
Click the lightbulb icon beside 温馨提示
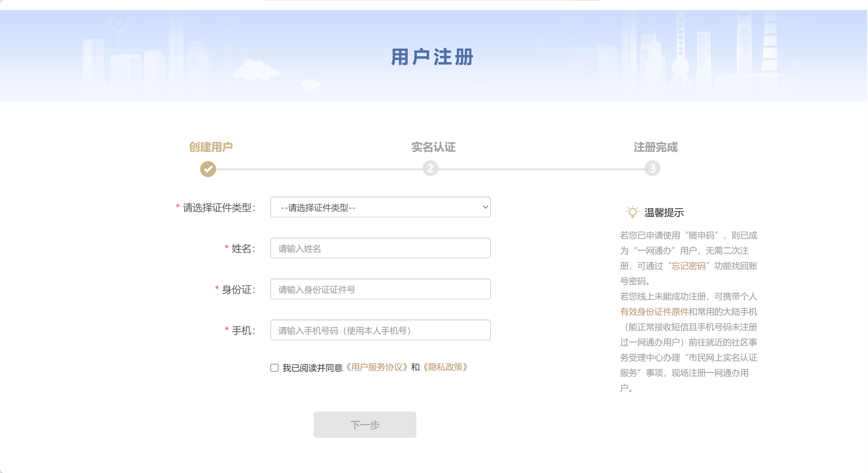click(x=632, y=212)
